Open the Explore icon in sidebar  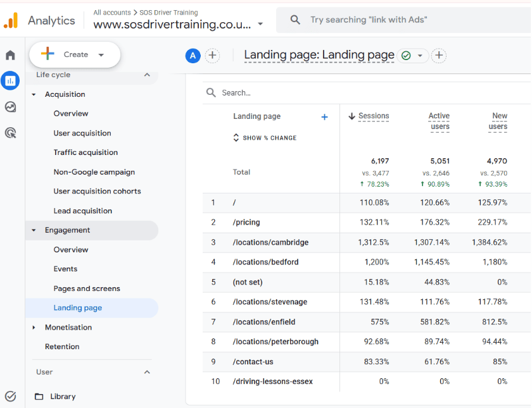pos(11,107)
